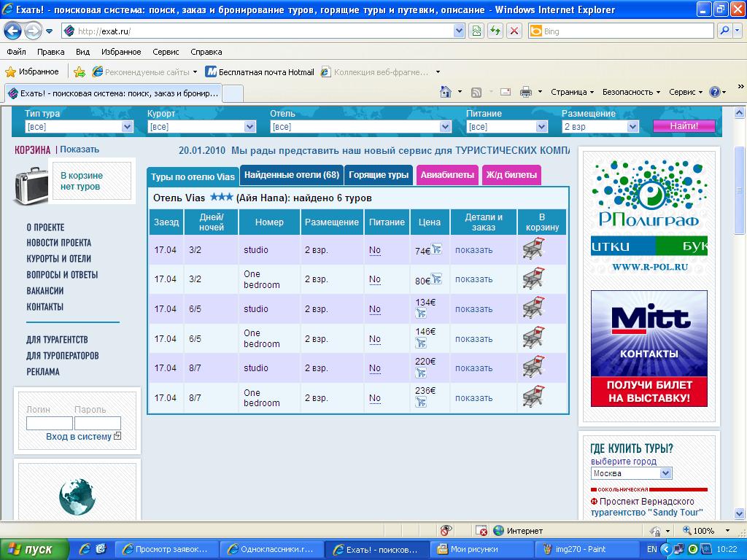This screenshot has height=560, width=747.
Task: Click the small cart icon beside 80€ price
Action: 436,279
